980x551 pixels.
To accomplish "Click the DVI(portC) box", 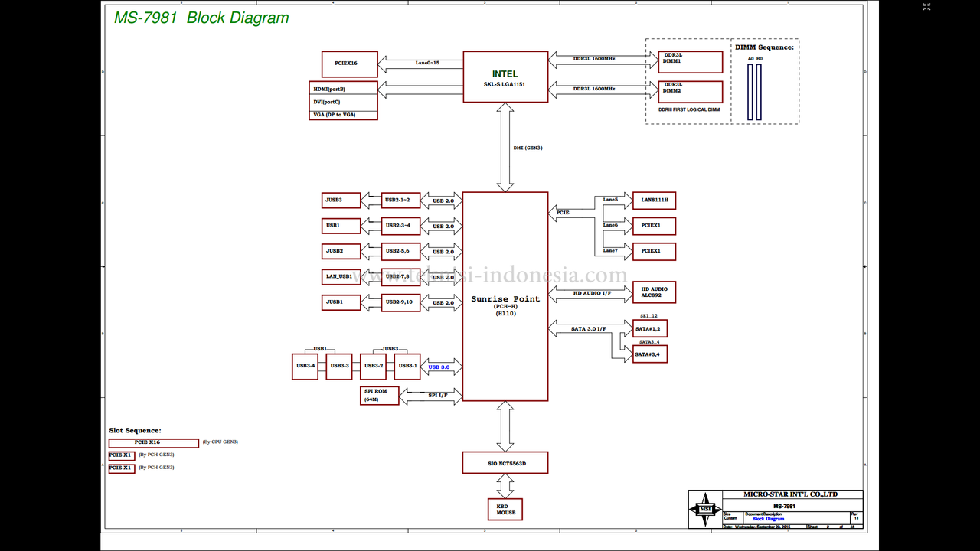I will (344, 102).
